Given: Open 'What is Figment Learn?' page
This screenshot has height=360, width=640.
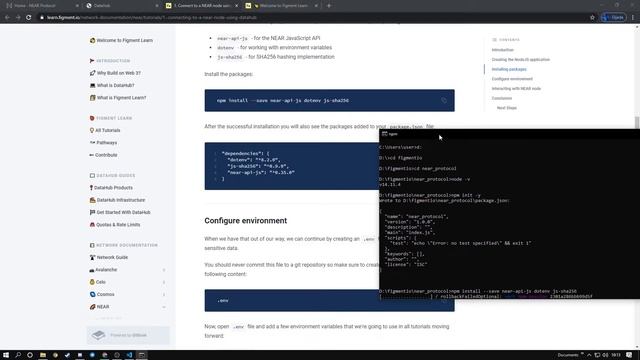Looking at the screenshot, I should (x=118, y=98).
